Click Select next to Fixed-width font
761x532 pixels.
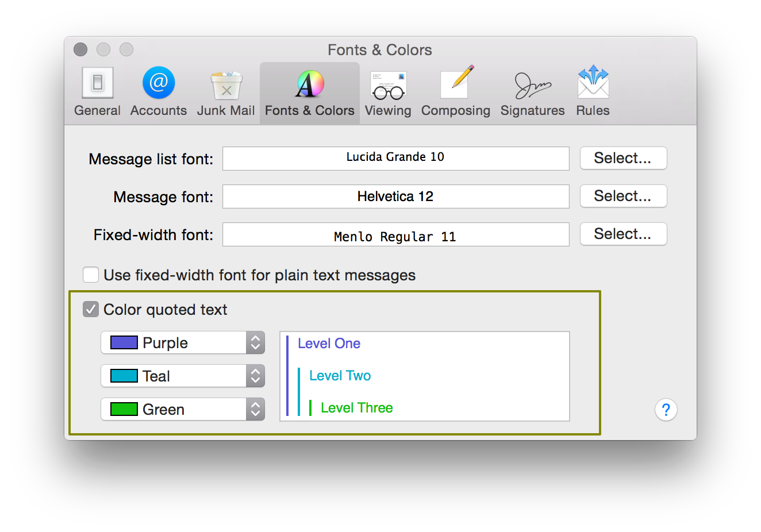(623, 234)
